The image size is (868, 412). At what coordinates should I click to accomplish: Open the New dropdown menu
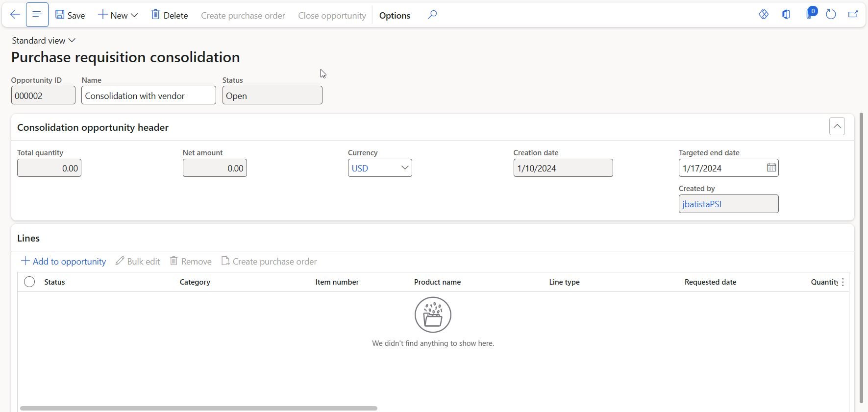click(x=118, y=15)
